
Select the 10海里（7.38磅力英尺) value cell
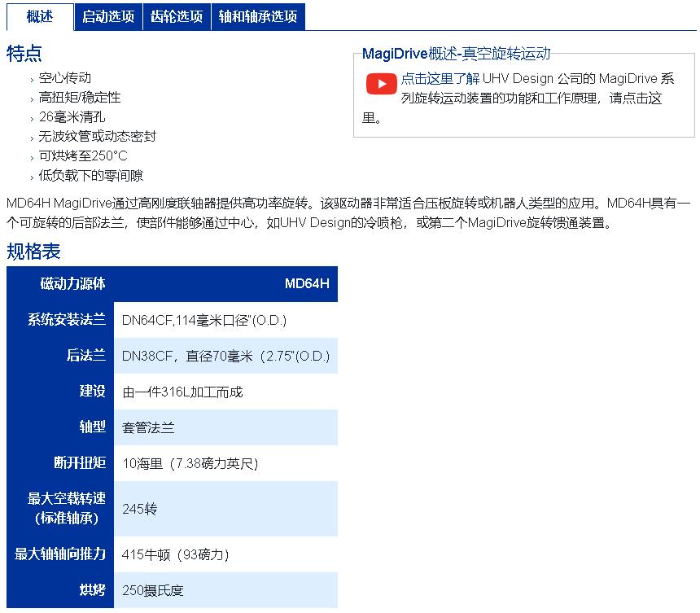click(226, 463)
